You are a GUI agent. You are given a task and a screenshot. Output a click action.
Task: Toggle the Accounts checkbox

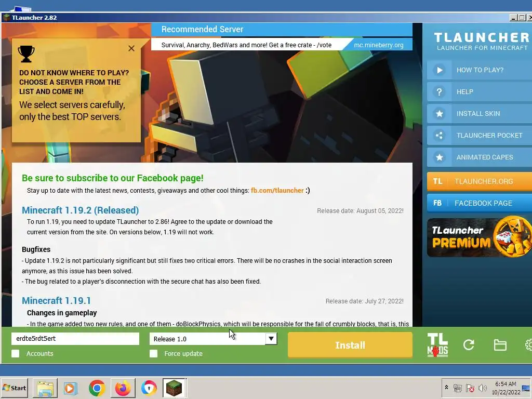click(15, 353)
